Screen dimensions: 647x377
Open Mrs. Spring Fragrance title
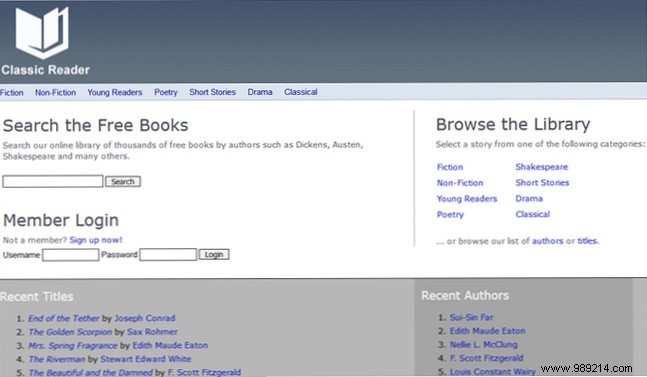(73, 346)
